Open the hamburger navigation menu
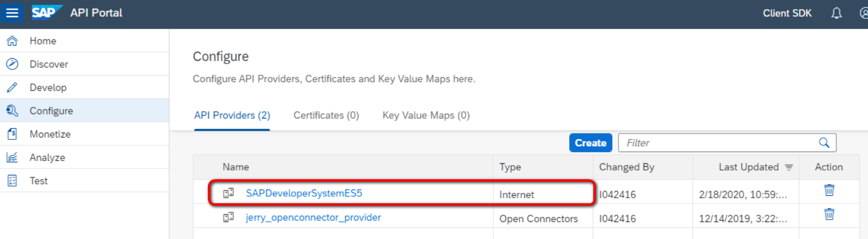Viewport: 868px width, 239px height. click(12, 13)
